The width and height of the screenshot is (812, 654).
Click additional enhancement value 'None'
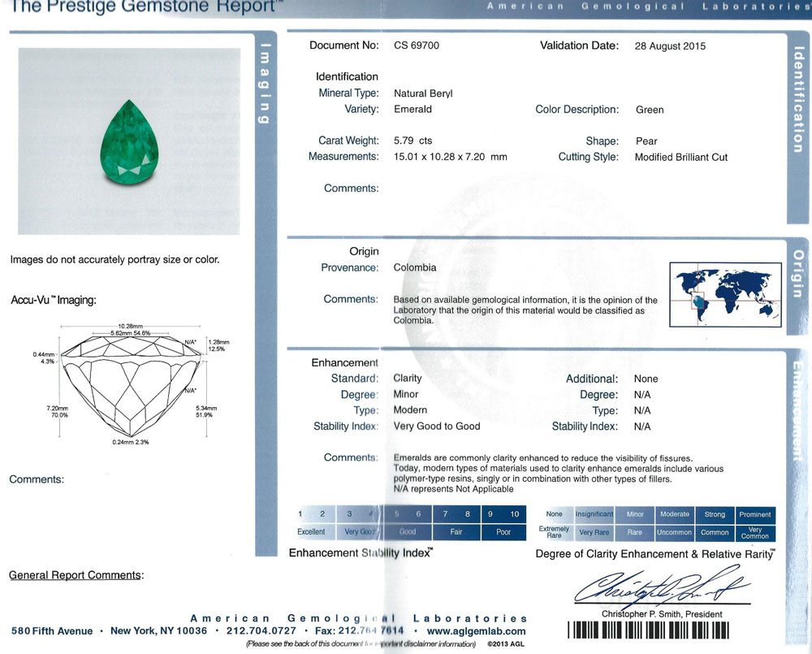(646, 379)
